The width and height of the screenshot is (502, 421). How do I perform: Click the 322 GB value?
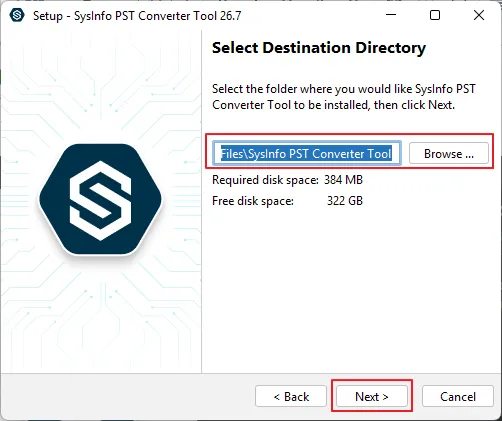tap(345, 201)
